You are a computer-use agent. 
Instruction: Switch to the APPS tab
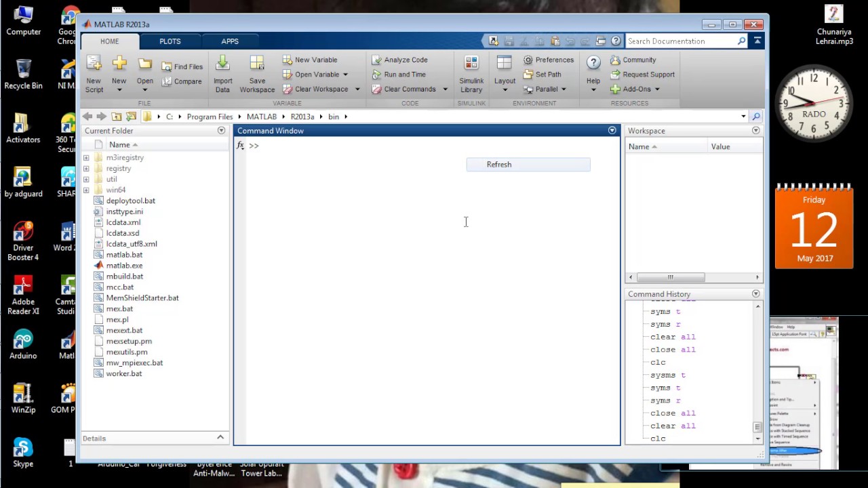pyautogui.click(x=230, y=41)
